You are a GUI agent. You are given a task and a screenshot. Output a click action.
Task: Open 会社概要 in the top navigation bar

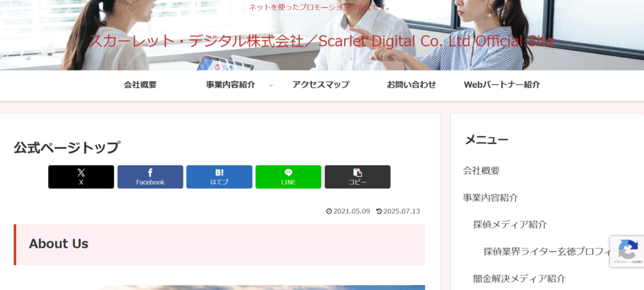click(140, 85)
